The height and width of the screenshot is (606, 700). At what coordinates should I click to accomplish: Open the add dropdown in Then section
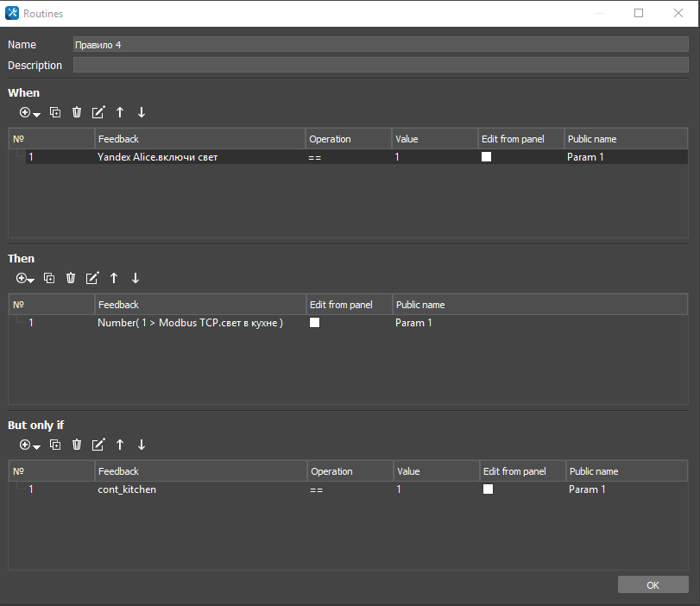coord(26,279)
